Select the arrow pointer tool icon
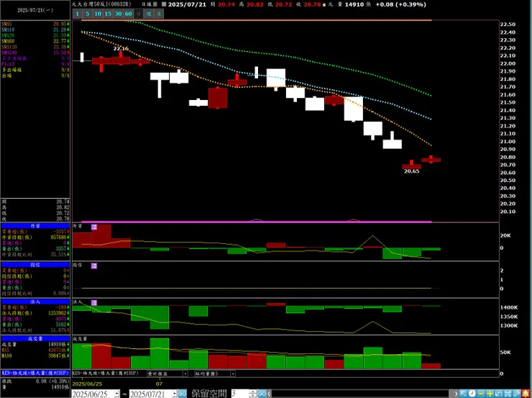Viewport: 532px width, 398px height. pos(464,394)
